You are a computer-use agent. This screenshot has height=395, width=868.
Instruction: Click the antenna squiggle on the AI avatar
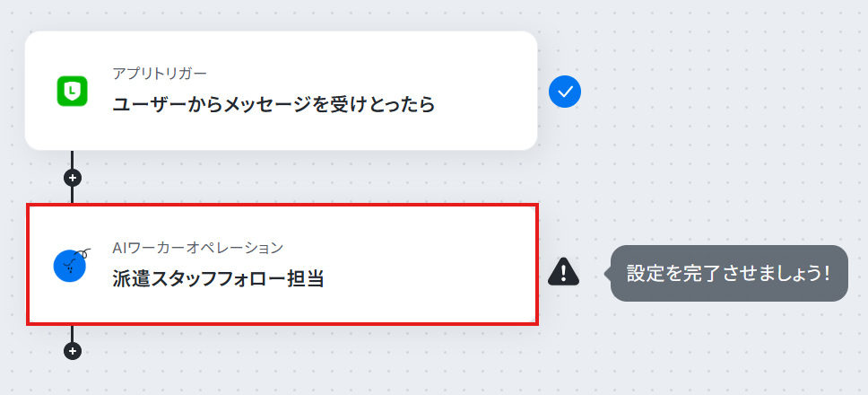(82, 253)
